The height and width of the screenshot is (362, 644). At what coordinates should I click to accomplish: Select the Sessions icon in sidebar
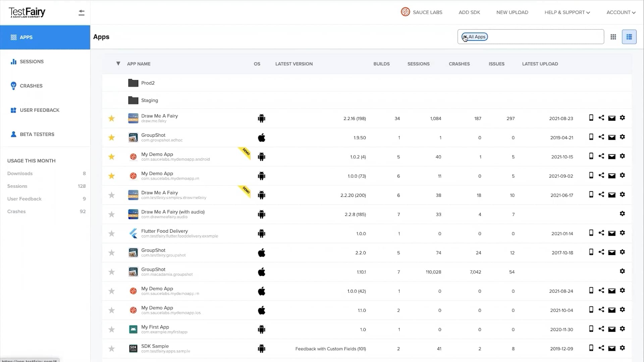pos(13,61)
